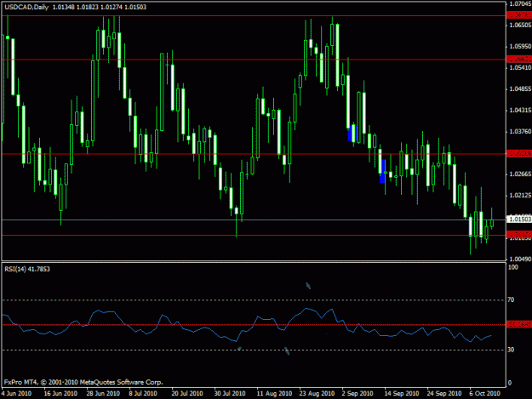Click the FxPro MT4 MetaQuotes copyright text
Screen dimensions: 532x399
(83, 382)
